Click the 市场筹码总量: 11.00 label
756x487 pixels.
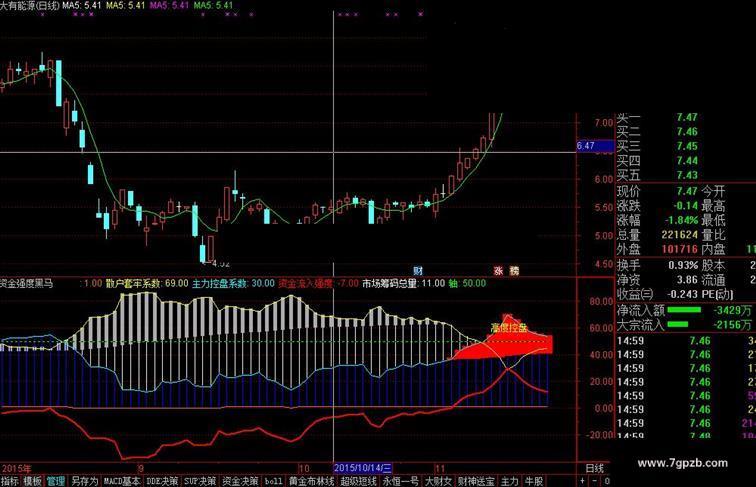[404, 283]
